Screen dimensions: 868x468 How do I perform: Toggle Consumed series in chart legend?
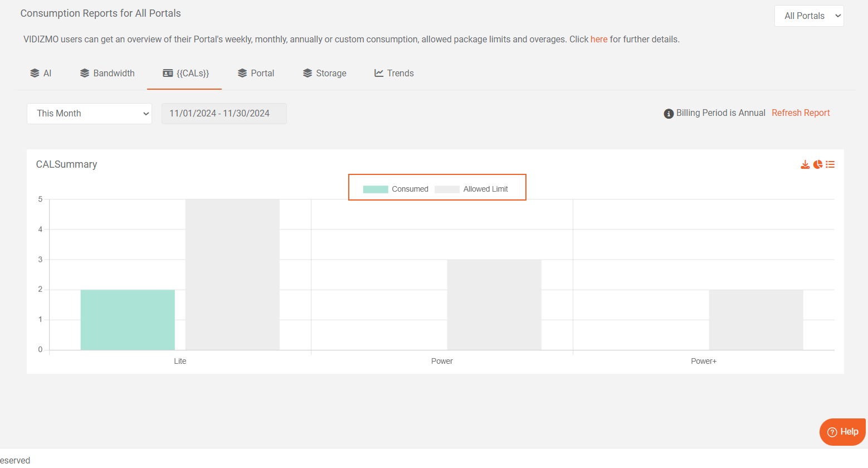click(396, 189)
